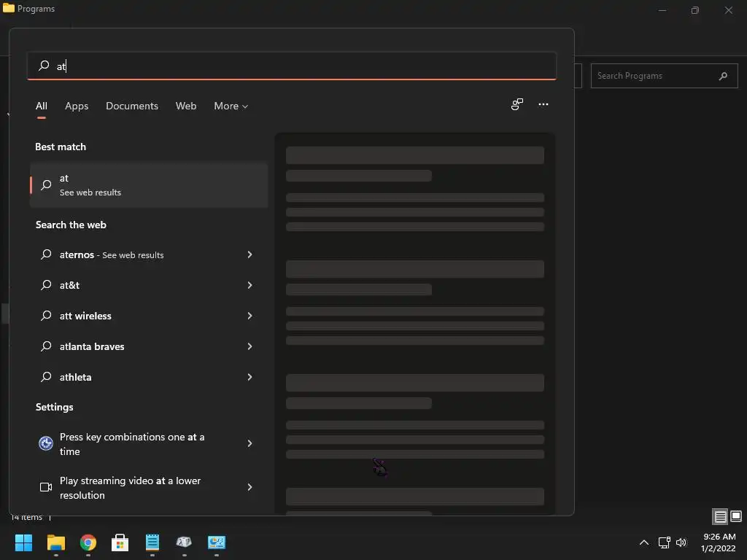Restore down the Programs window
This screenshot has width=747, height=560.
pos(695,10)
